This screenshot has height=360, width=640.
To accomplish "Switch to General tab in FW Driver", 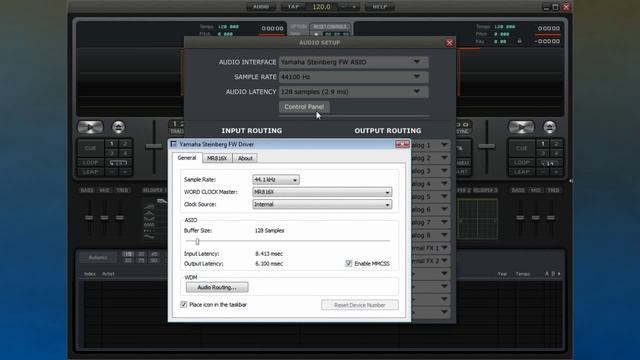I will [187, 158].
